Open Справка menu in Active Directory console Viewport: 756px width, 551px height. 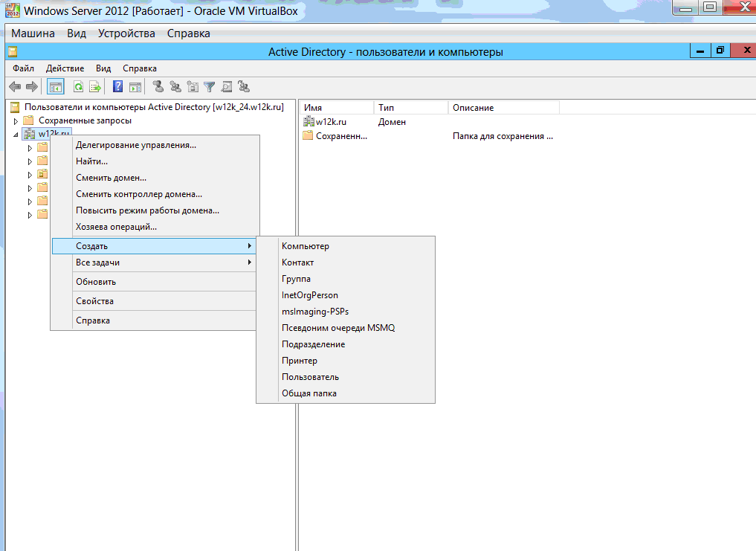coord(139,68)
